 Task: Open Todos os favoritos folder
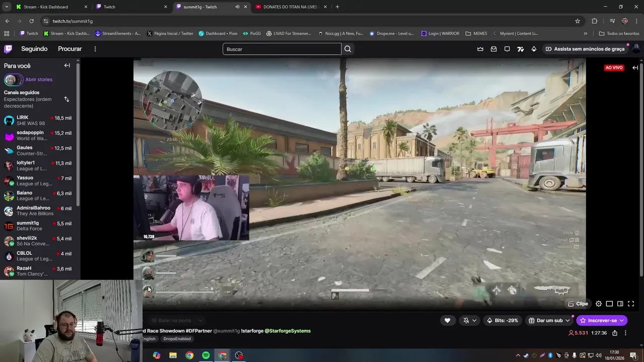click(619, 34)
